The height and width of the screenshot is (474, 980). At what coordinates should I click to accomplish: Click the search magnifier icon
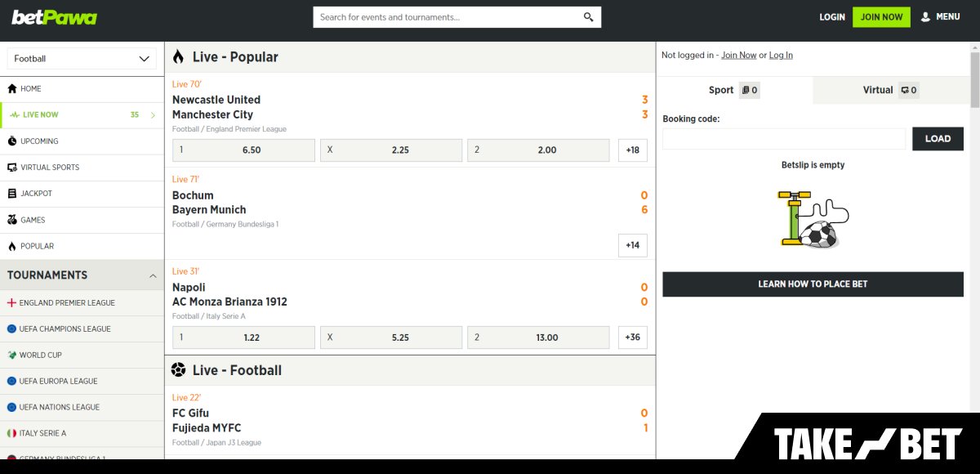[589, 17]
